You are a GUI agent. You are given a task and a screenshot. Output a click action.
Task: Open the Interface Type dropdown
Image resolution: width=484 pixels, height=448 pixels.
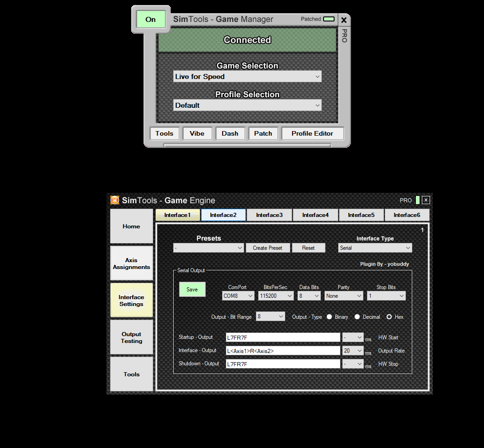(375, 248)
